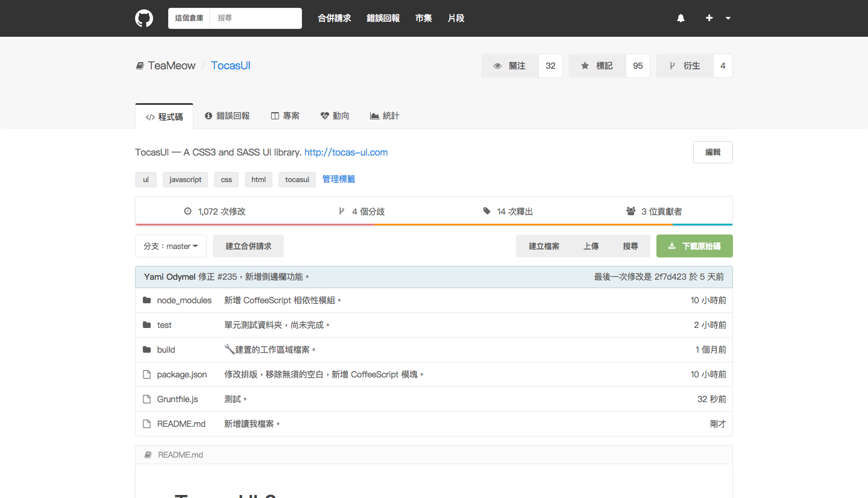Open the test folder name
This screenshot has width=868, height=498.
click(x=165, y=325)
